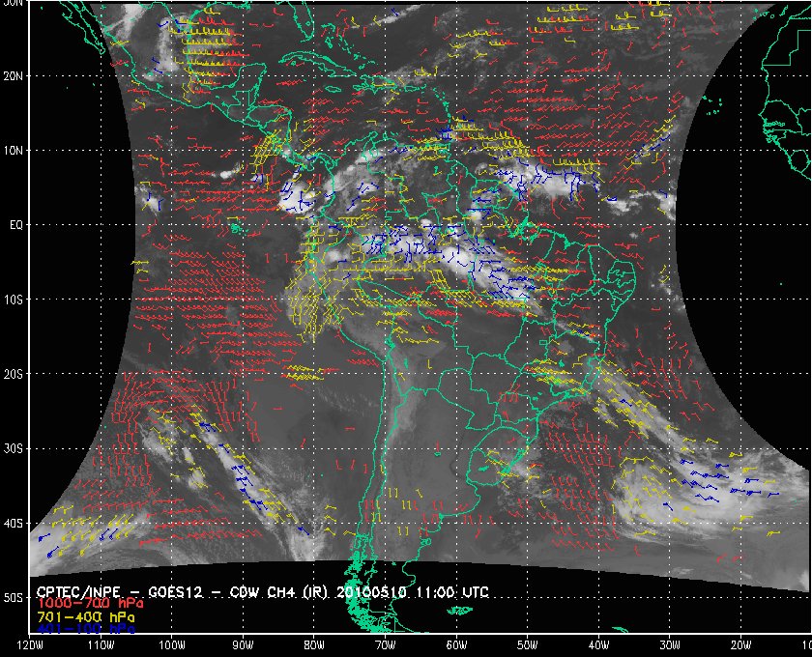Viewport: 812px width, 657px height.
Task: Click the 30W longitude label
Action: (x=670, y=645)
